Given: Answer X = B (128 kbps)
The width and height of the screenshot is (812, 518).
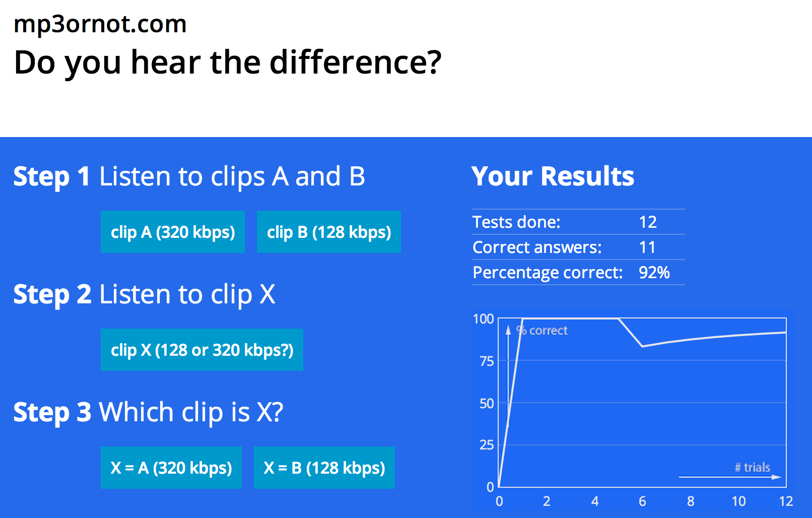Looking at the screenshot, I should coord(324,467).
